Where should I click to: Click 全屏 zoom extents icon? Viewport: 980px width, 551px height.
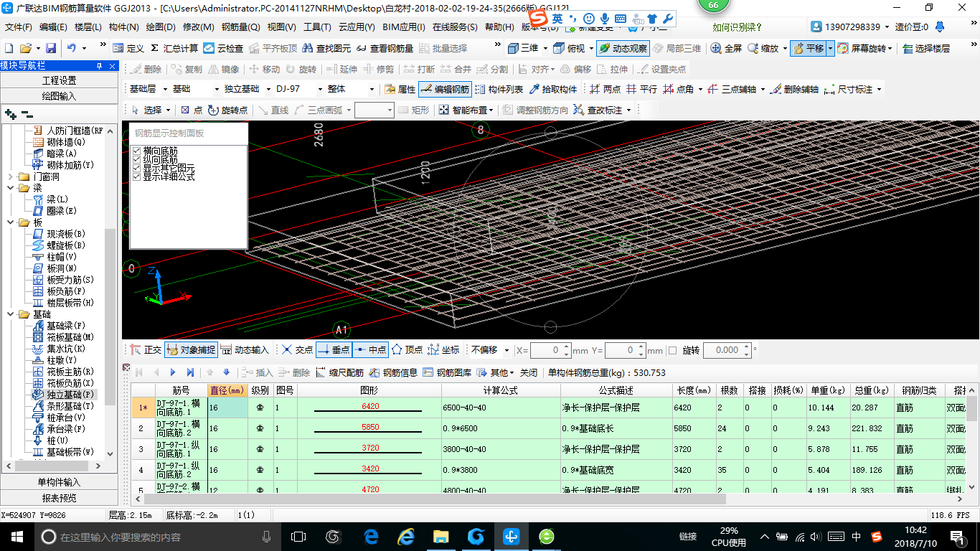(716, 48)
